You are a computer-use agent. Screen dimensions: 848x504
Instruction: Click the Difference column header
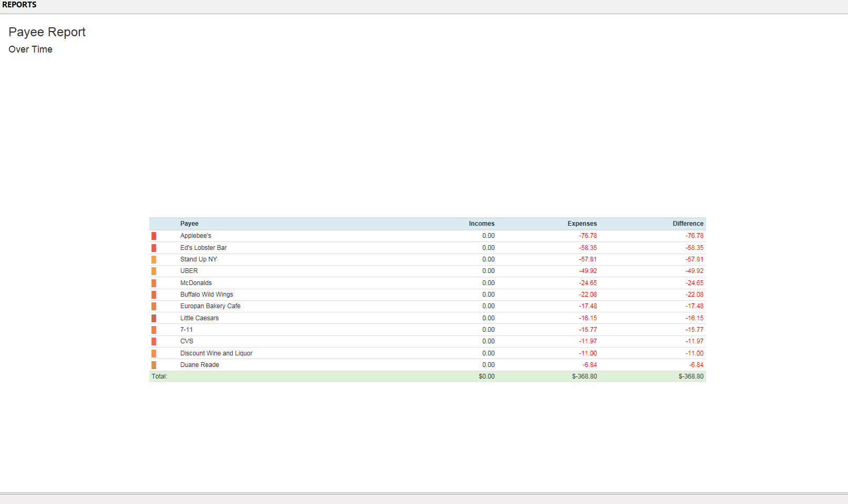(688, 224)
